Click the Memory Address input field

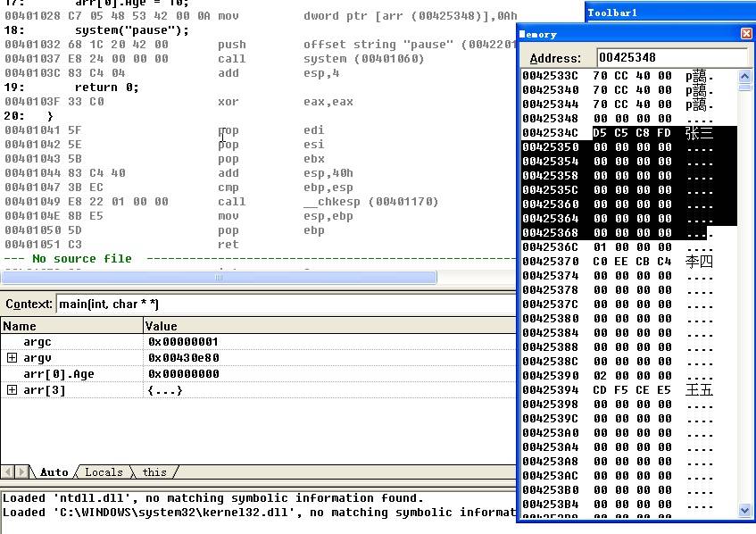[x=669, y=57]
